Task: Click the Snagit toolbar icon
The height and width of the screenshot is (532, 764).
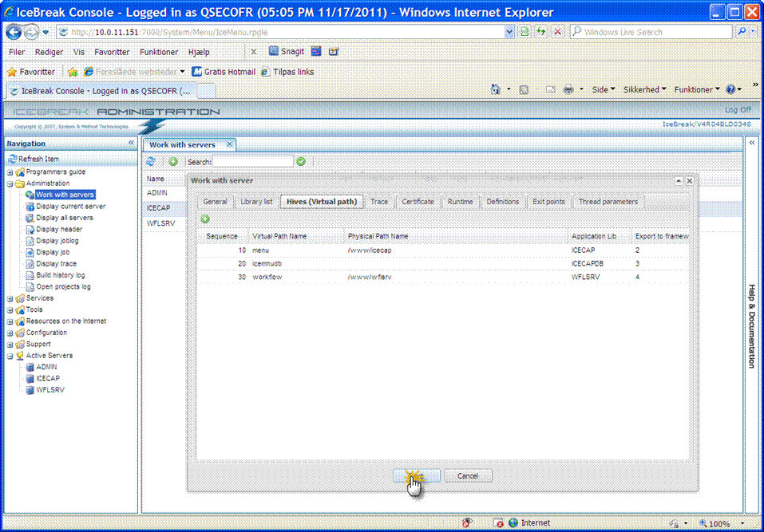Action: click(287, 52)
